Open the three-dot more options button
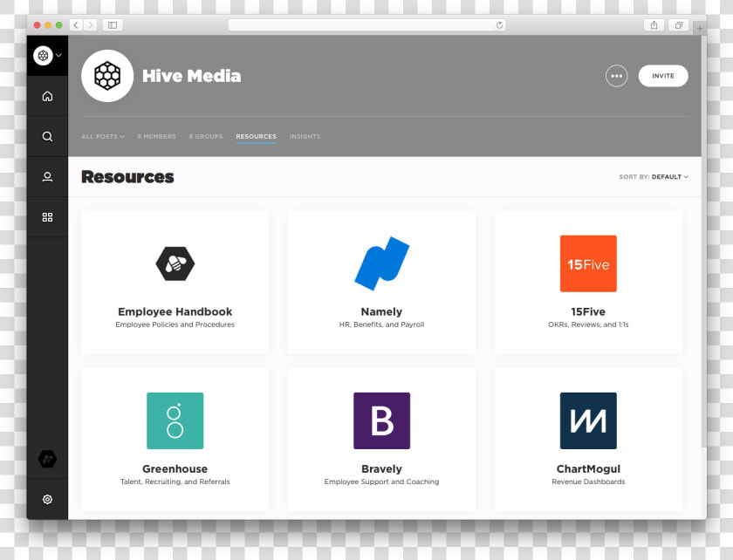Image resolution: width=733 pixels, height=560 pixels. coord(617,76)
